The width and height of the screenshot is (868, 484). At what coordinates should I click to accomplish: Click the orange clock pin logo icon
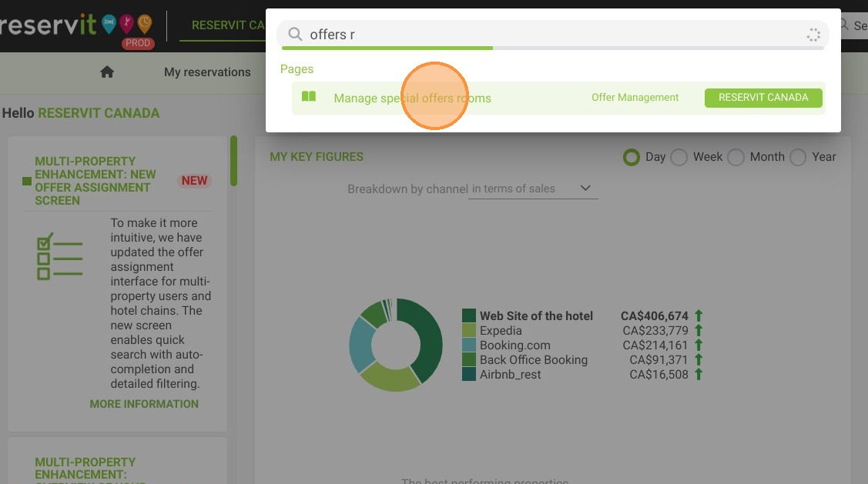click(x=145, y=23)
